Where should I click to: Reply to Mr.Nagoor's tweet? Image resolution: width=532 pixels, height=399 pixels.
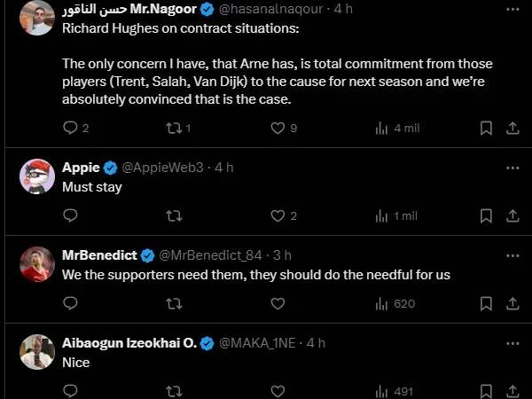point(71,128)
